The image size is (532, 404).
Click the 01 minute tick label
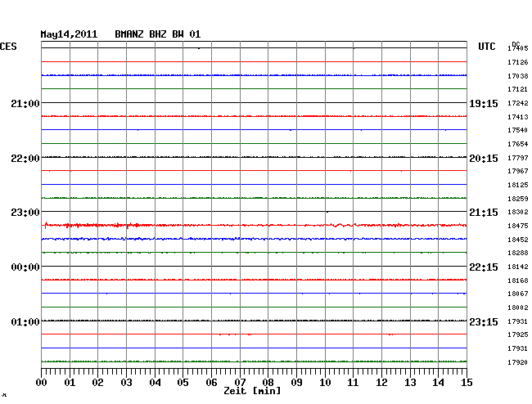(70, 383)
